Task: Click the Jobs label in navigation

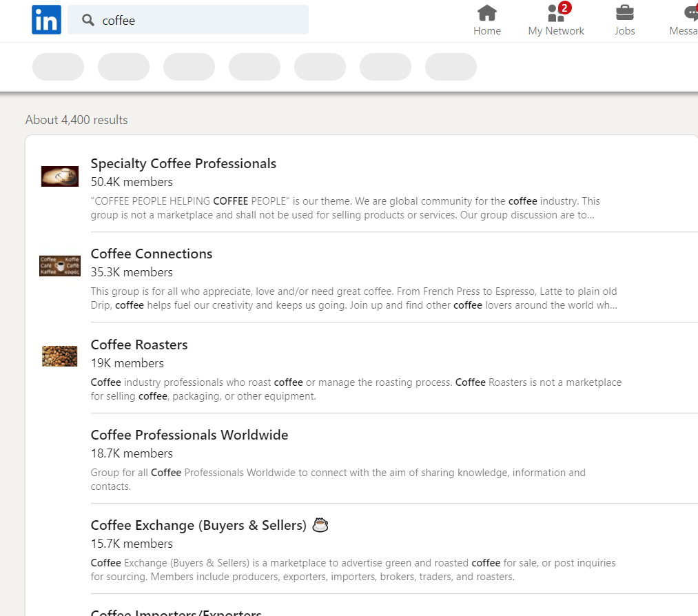Action: click(x=624, y=31)
